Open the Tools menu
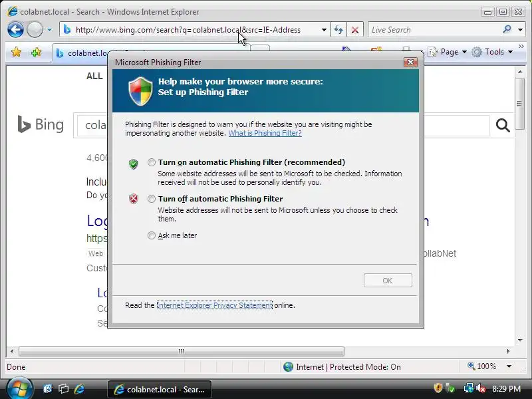This screenshot has width=532, height=399. 492,52
